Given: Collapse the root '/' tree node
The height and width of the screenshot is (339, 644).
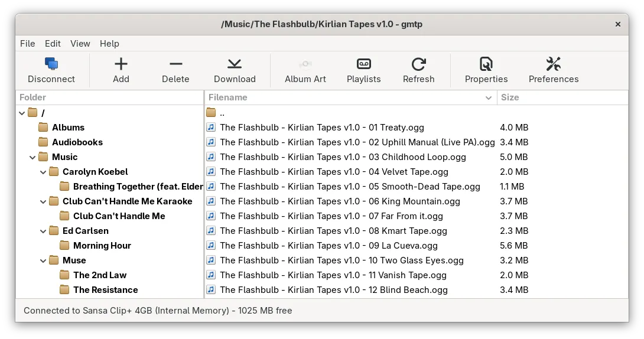Looking at the screenshot, I should 22,113.
